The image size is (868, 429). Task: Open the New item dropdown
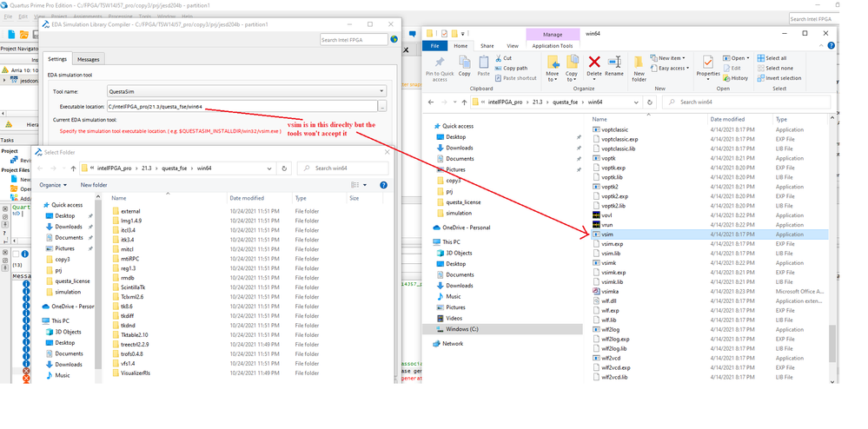pos(667,58)
